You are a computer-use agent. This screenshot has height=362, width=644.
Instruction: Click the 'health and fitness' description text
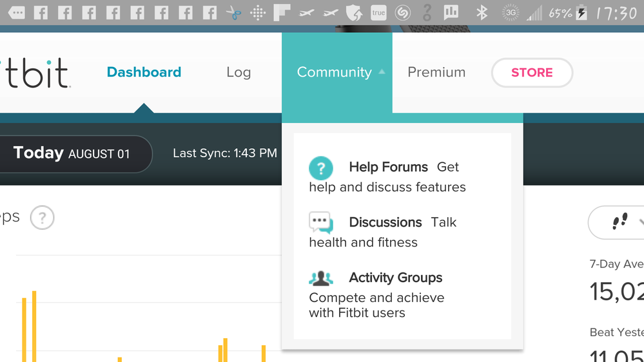(x=363, y=243)
